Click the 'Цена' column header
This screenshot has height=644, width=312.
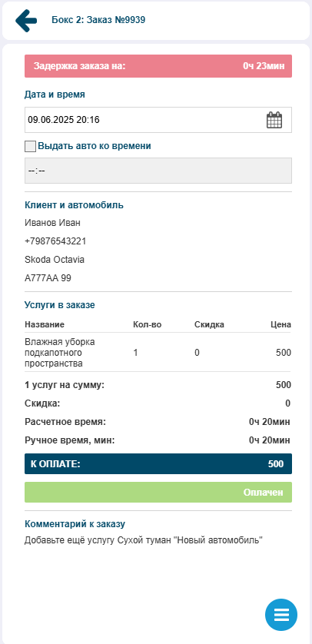pos(281,325)
